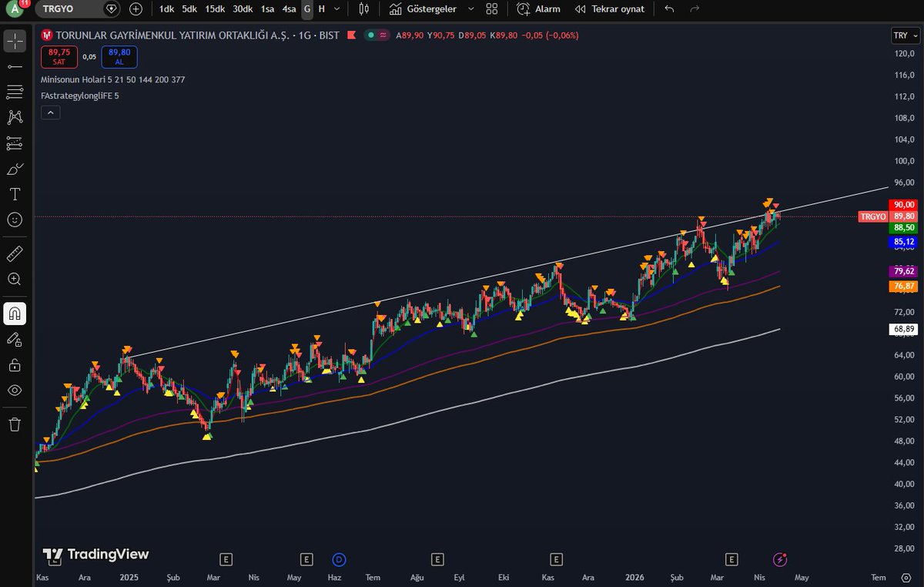Select the crosshair cursor tool

(15, 41)
